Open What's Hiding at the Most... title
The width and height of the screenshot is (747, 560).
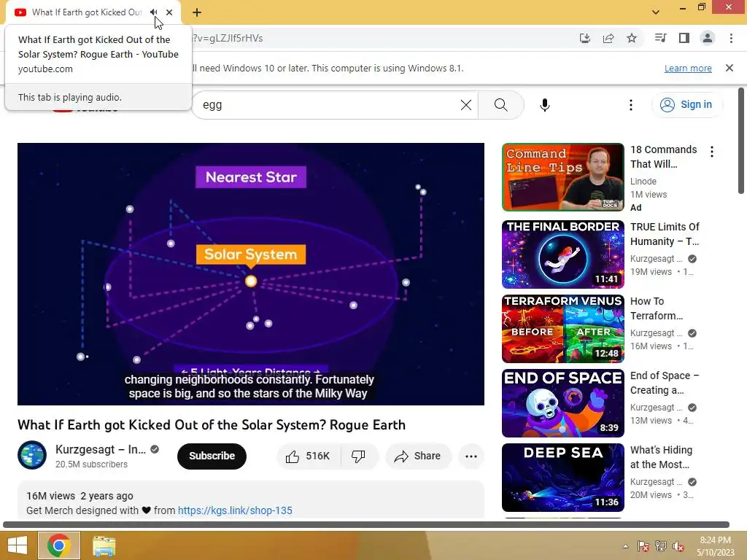click(661, 457)
